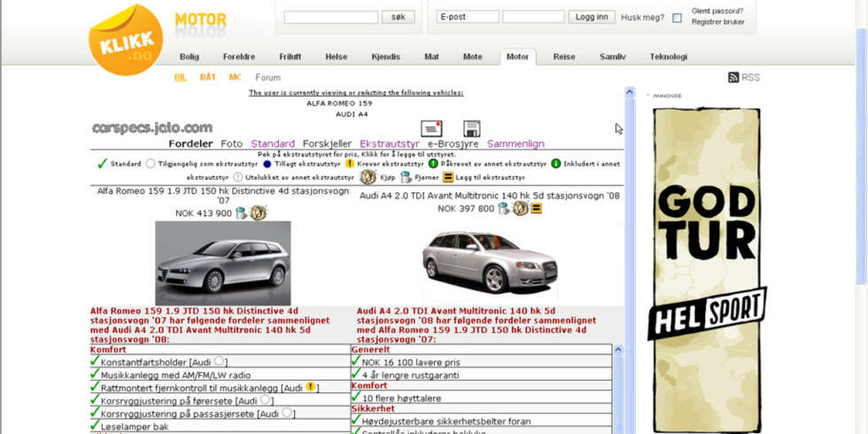Image resolution: width=868 pixels, height=434 pixels.
Task: Open the Teknologi section tab
Action: click(668, 57)
